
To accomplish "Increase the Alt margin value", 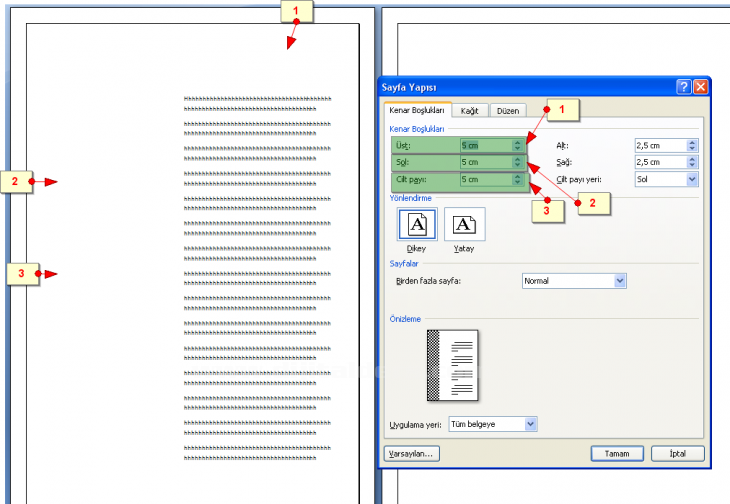I will point(692,142).
